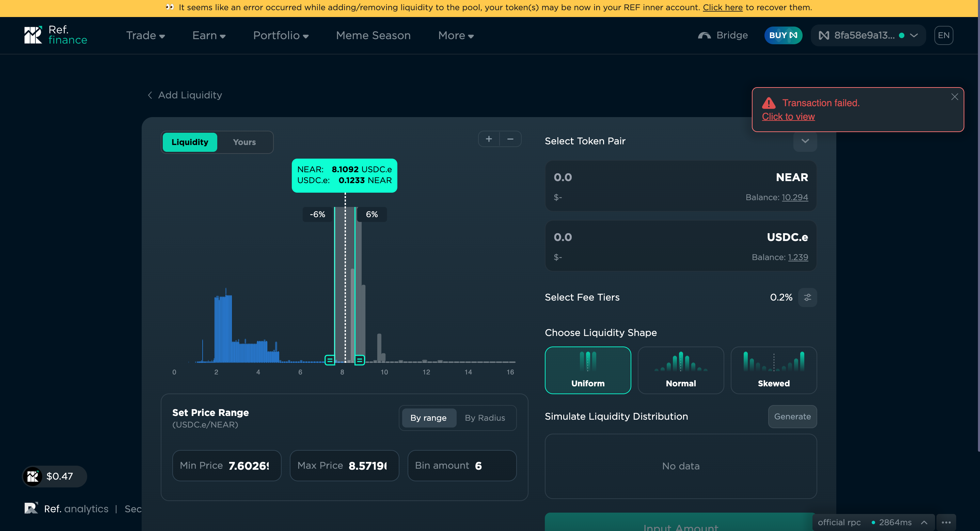The height and width of the screenshot is (531, 980).
Task: Click the Ref finance logo
Action: pos(56,35)
